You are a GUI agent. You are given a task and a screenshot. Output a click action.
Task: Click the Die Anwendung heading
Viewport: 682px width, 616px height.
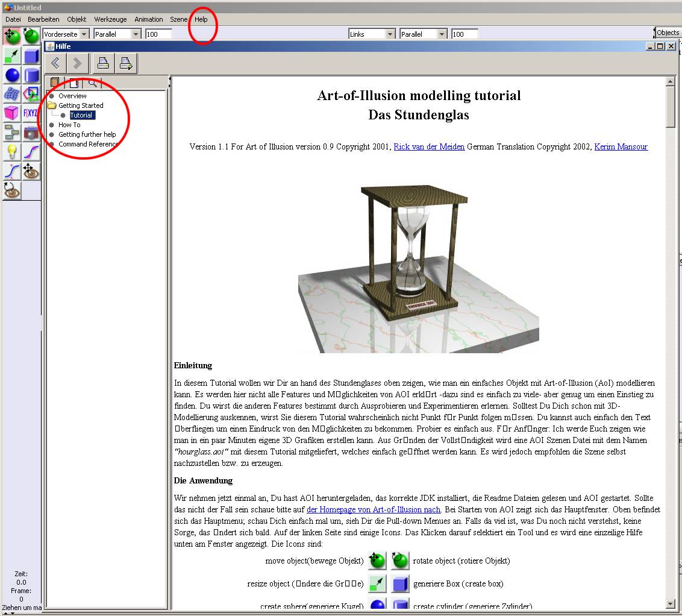(203, 481)
